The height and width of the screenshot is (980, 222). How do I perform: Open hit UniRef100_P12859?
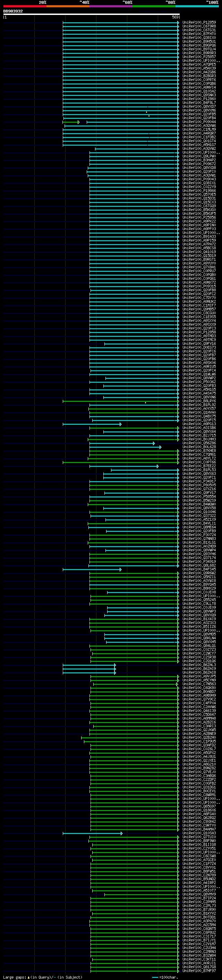199,23
